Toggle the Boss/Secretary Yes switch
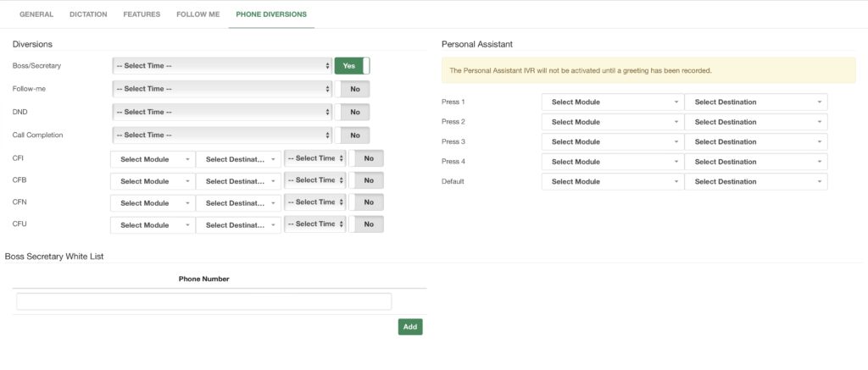The image size is (868, 370). 352,66
